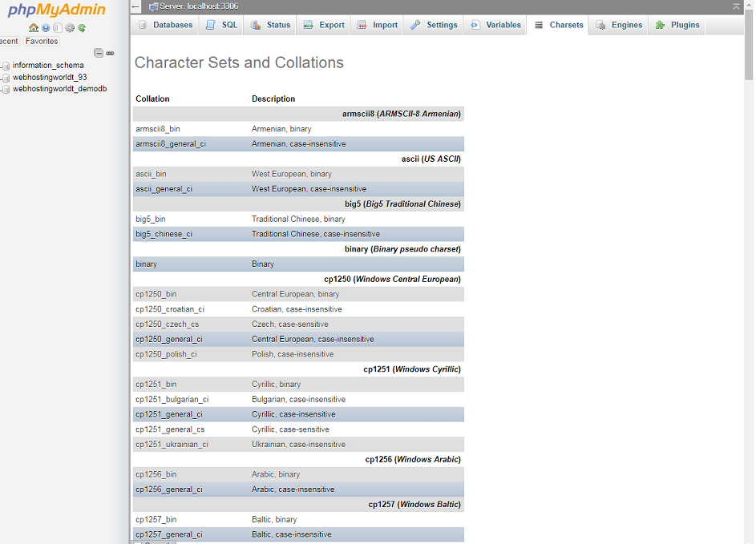The width and height of the screenshot is (756, 544).
Task: Click the link chain icon in the navigation panel
Action: tap(110, 53)
